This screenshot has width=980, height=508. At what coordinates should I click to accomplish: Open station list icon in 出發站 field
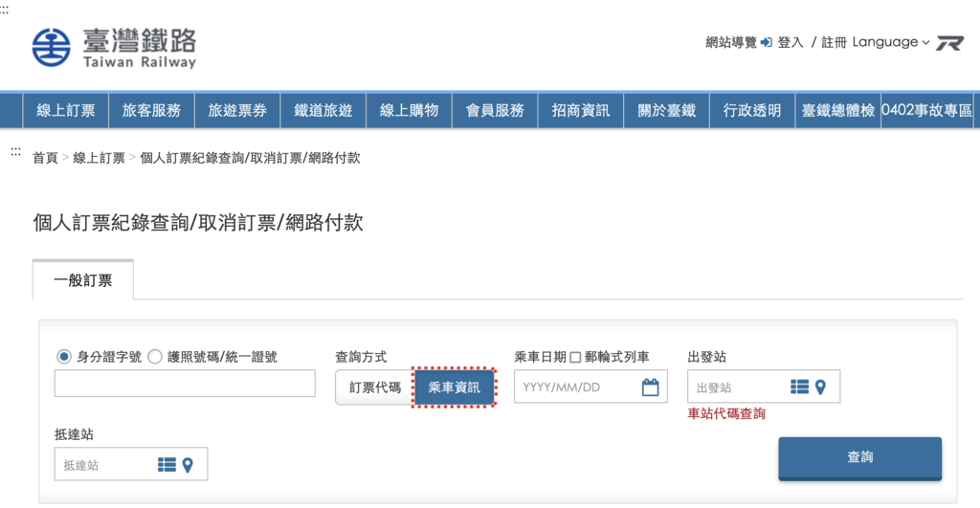[x=799, y=387]
